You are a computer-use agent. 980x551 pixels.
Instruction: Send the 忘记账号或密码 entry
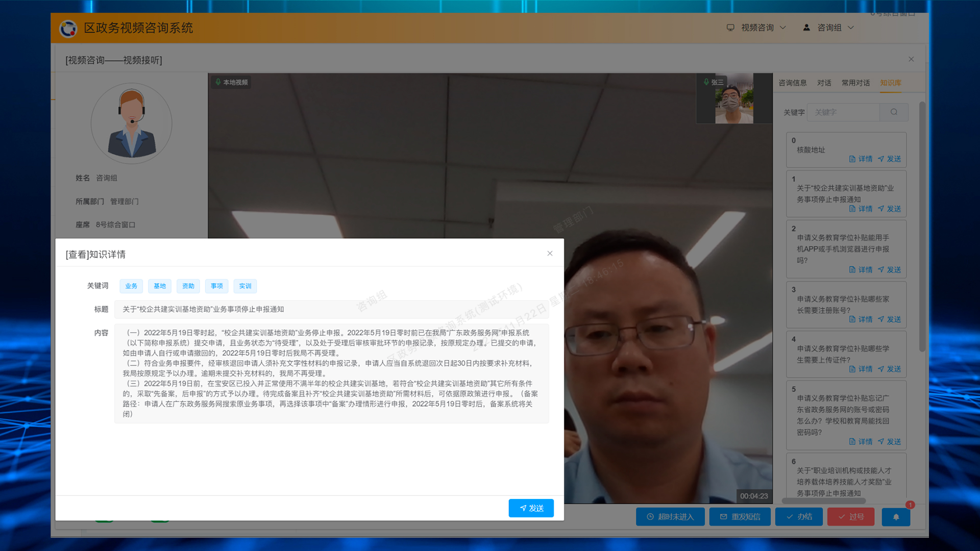(x=889, y=442)
